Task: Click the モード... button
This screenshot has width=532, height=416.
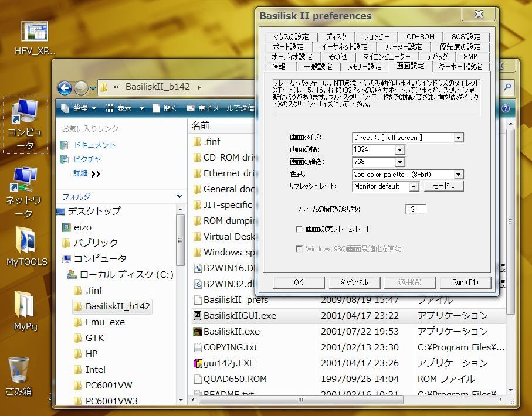Action: click(x=444, y=186)
